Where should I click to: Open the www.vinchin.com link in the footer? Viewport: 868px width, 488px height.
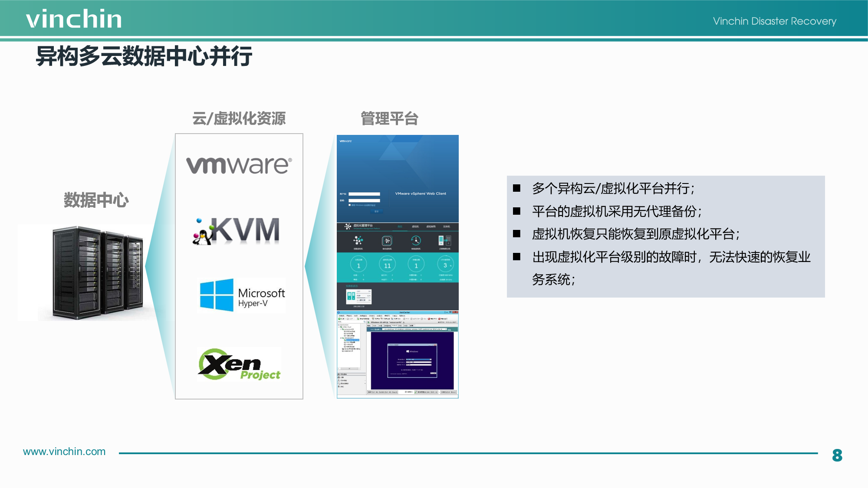coord(64,452)
